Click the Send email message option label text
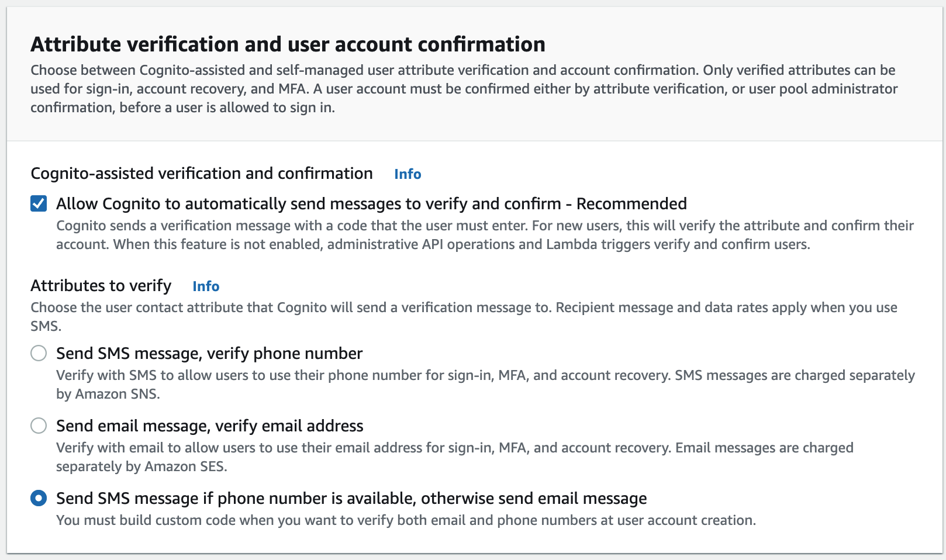 click(x=209, y=426)
